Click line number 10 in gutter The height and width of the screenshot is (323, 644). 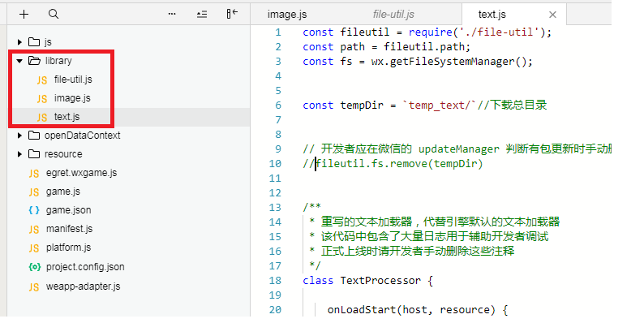point(275,164)
